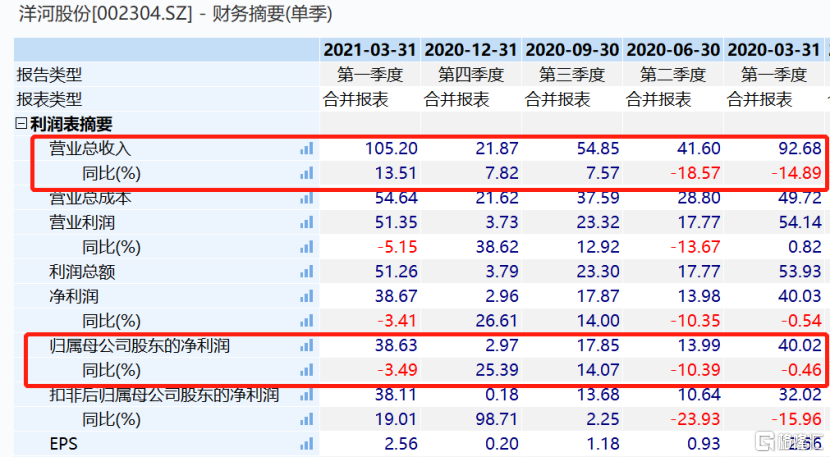Select growth cell 38.62

pyautogui.click(x=497, y=247)
